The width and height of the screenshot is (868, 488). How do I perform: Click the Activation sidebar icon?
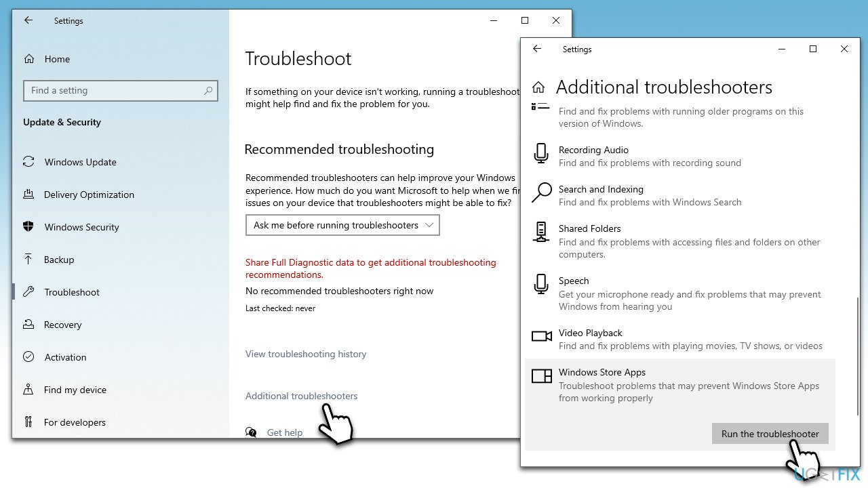(x=28, y=357)
